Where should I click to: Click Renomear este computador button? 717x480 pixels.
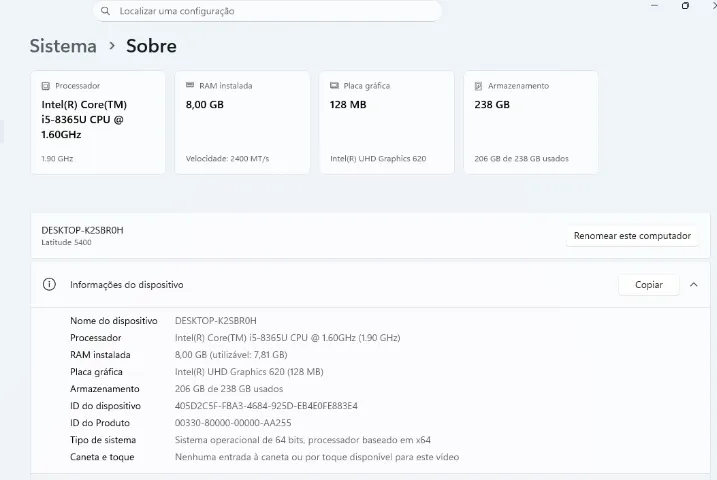632,236
